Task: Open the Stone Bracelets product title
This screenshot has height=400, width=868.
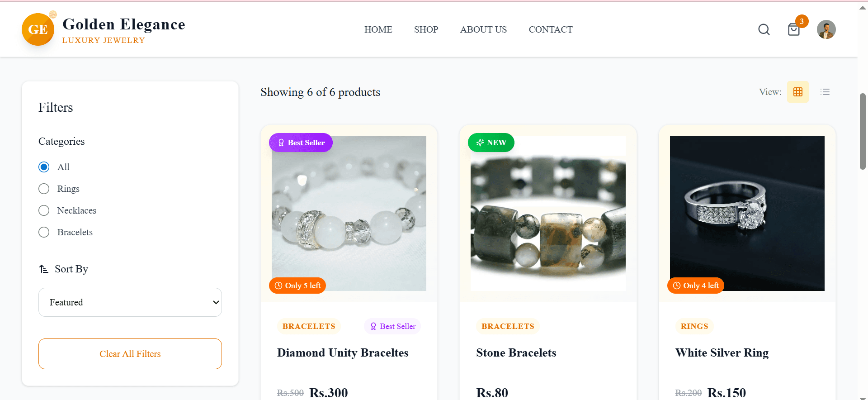Action: coord(516,353)
